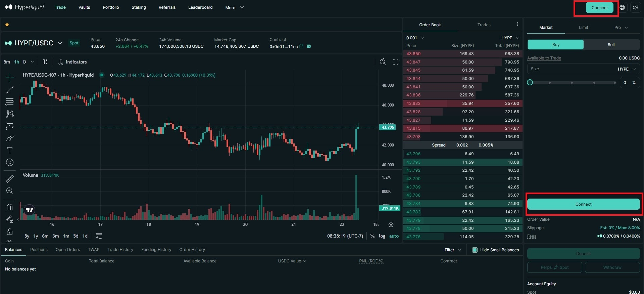Screen dimensions: 644x294
Task: Switch to the Trades tab
Action: click(x=484, y=25)
